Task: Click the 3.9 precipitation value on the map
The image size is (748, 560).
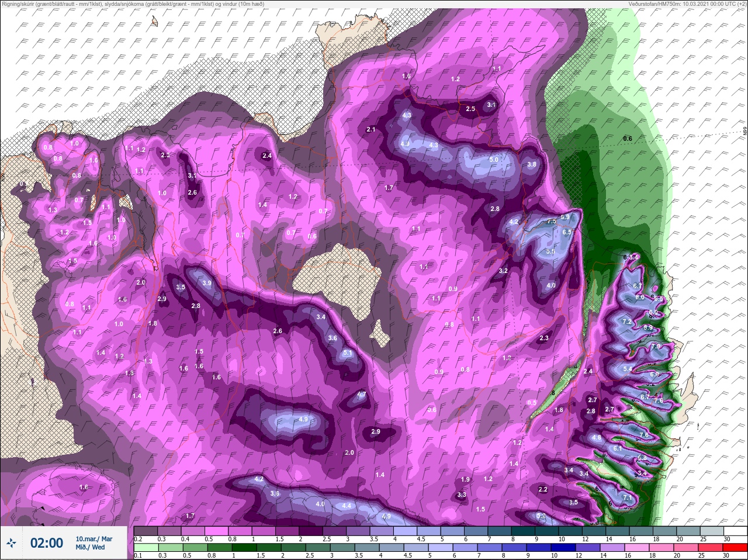Action: (206, 283)
